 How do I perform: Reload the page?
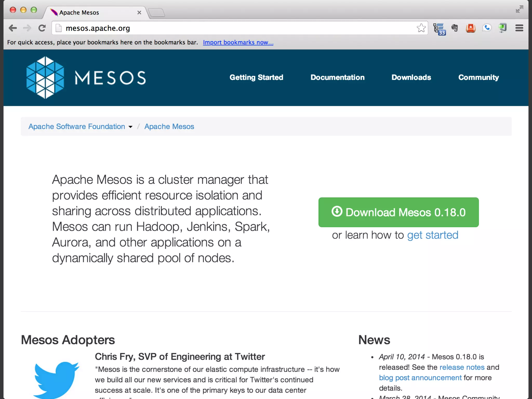coord(42,28)
